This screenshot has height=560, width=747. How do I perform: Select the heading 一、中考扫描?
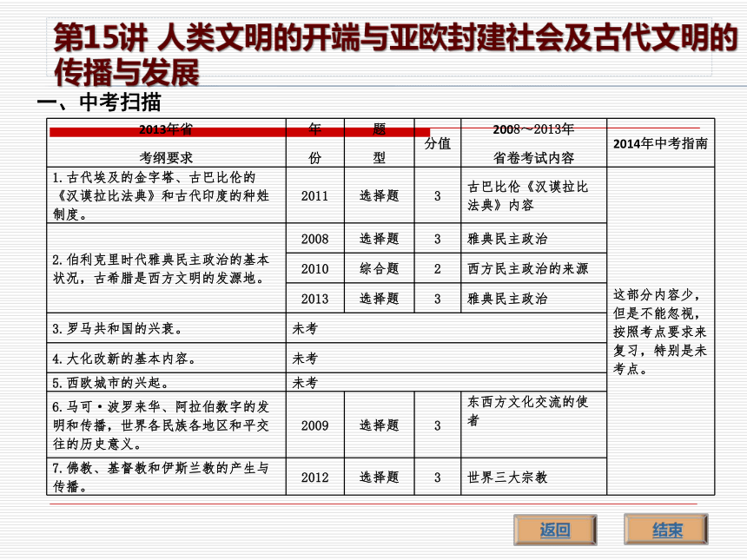pyautogui.click(x=99, y=102)
